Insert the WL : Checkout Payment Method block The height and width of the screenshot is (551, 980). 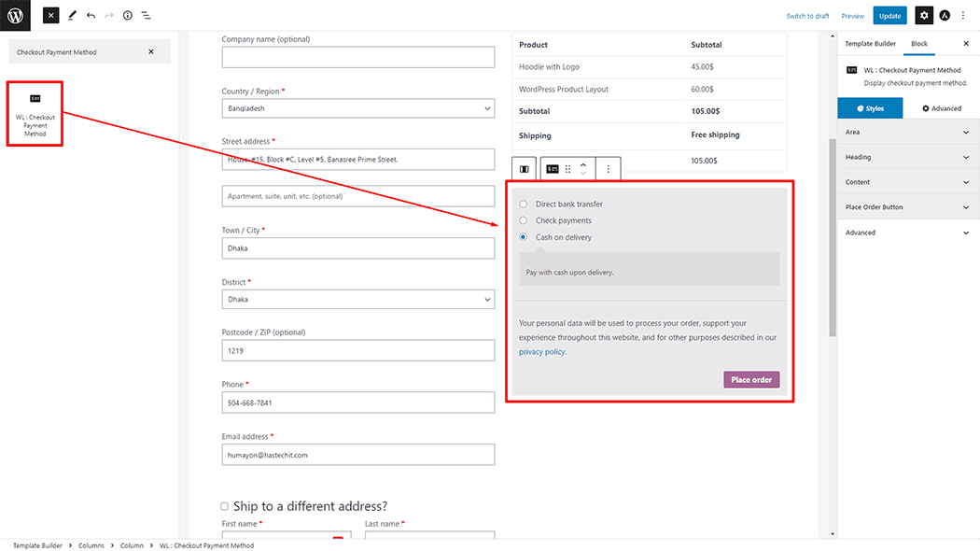click(35, 114)
